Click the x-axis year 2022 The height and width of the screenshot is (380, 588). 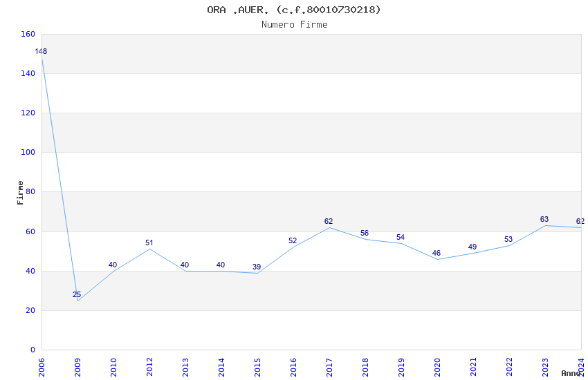coord(510,367)
